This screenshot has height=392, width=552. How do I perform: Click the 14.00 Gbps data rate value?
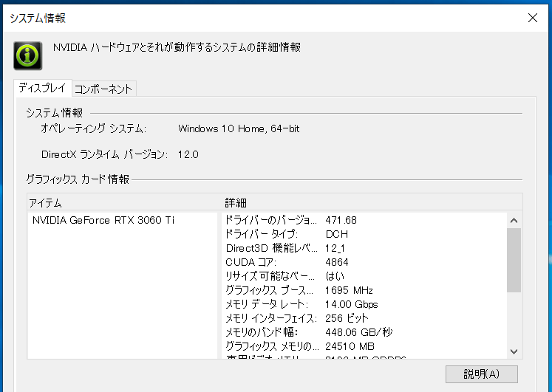tap(351, 304)
